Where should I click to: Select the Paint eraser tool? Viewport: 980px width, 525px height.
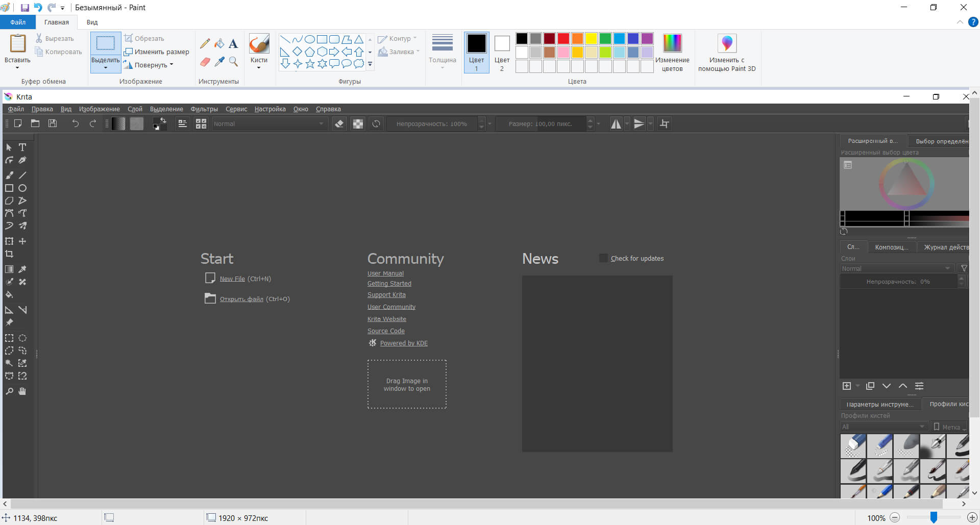205,62
